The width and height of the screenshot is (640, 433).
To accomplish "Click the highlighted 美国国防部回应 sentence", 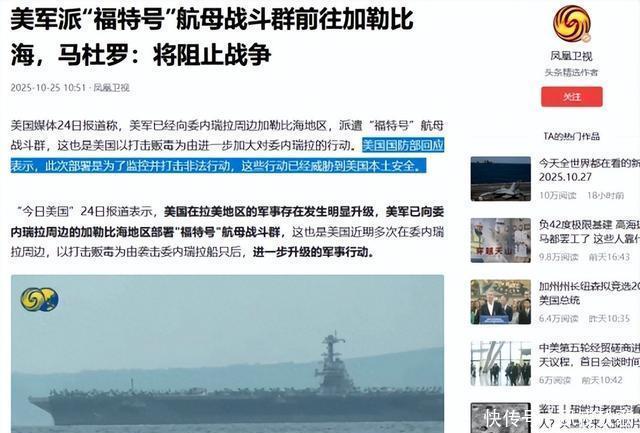I will tap(227, 156).
